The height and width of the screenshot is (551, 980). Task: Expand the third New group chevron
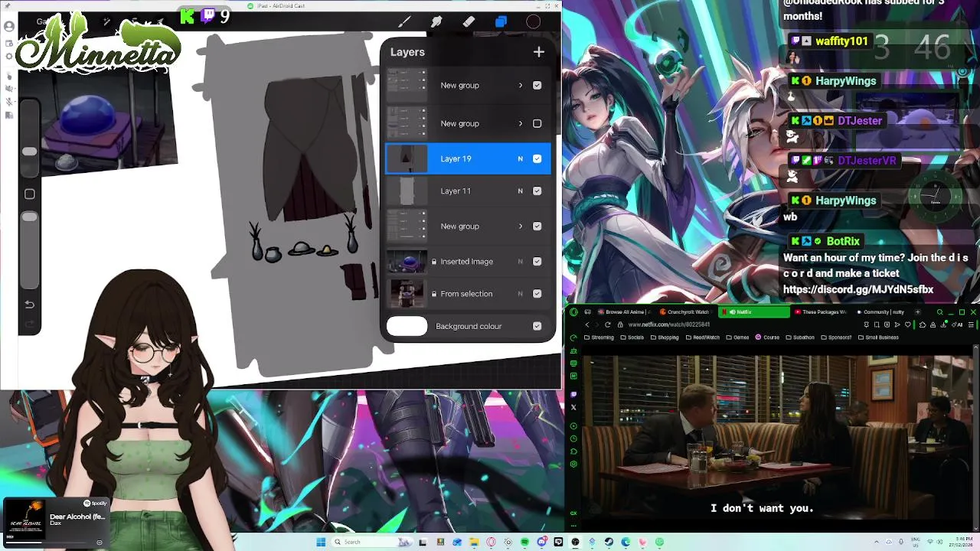[x=521, y=226]
